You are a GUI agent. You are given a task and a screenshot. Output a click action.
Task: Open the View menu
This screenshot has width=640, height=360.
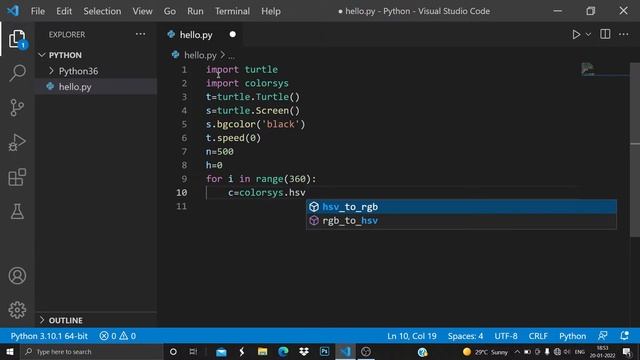click(x=142, y=11)
